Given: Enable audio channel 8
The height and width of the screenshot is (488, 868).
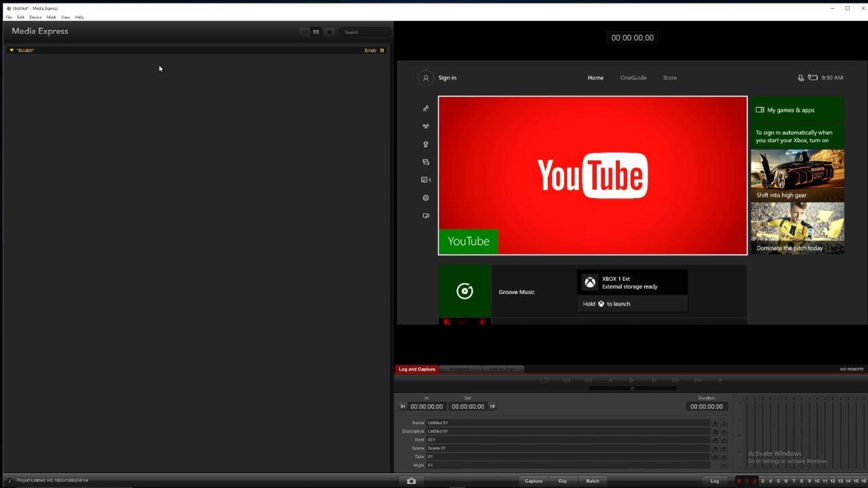Looking at the screenshot, I should [802, 481].
